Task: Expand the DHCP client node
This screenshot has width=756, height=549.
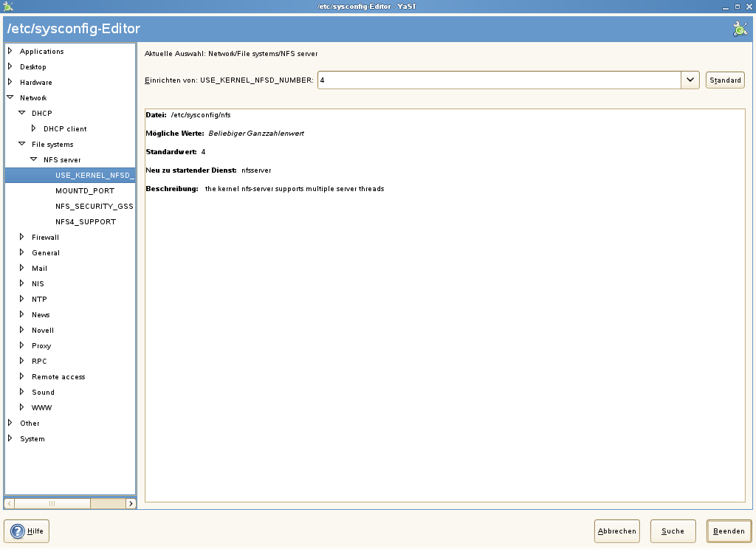Action: pyautogui.click(x=33, y=128)
